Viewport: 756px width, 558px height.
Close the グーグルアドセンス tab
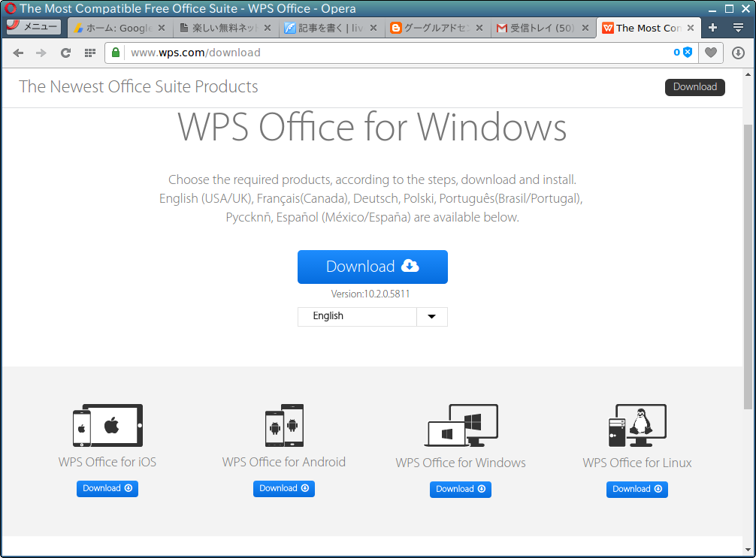point(479,28)
